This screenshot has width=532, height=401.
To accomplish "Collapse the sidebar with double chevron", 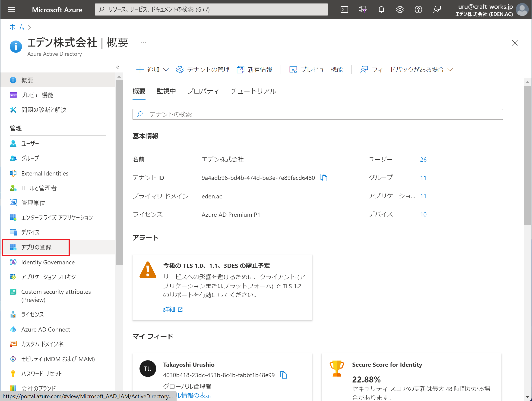I will tap(118, 67).
